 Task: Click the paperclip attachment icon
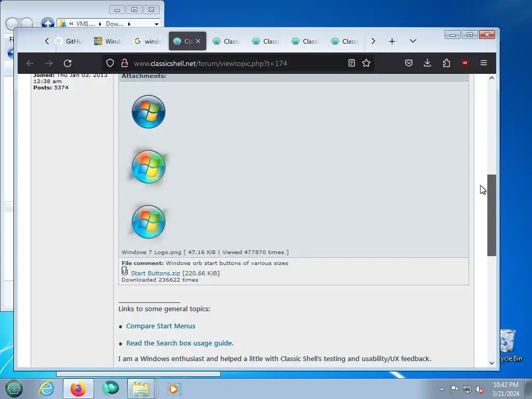coord(125,271)
